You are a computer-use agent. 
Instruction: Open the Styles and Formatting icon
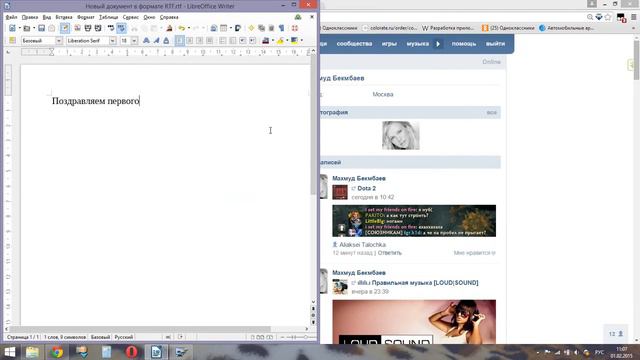12,40
